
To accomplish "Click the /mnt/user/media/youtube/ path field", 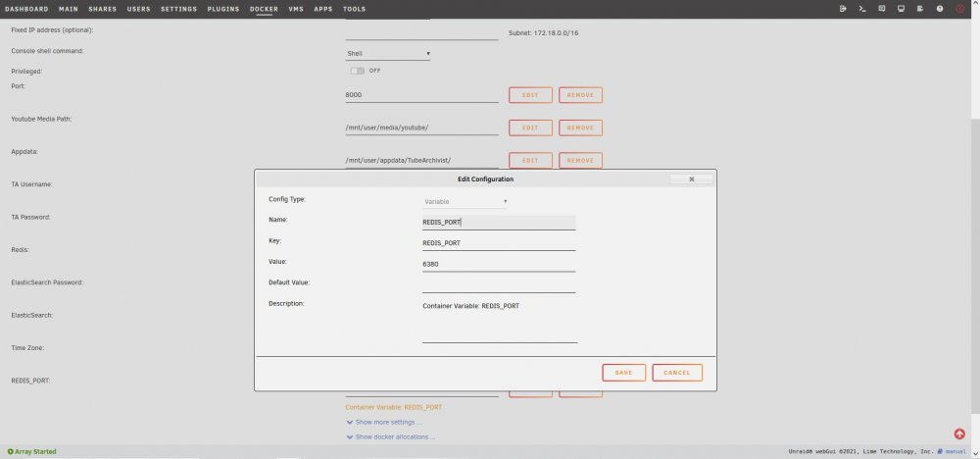I will pos(421,127).
